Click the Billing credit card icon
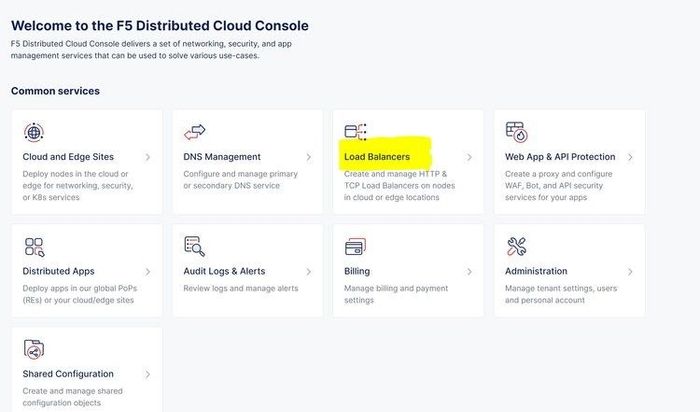This screenshot has height=412, width=700. (x=355, y=246)
